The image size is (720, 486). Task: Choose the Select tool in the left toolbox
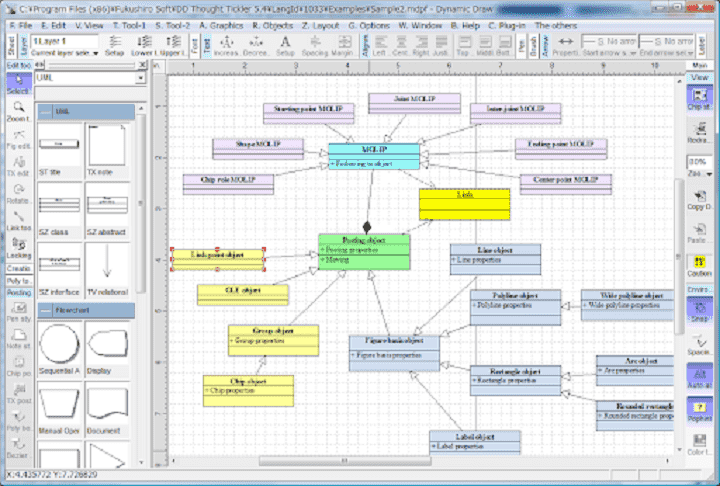(19, 84)
